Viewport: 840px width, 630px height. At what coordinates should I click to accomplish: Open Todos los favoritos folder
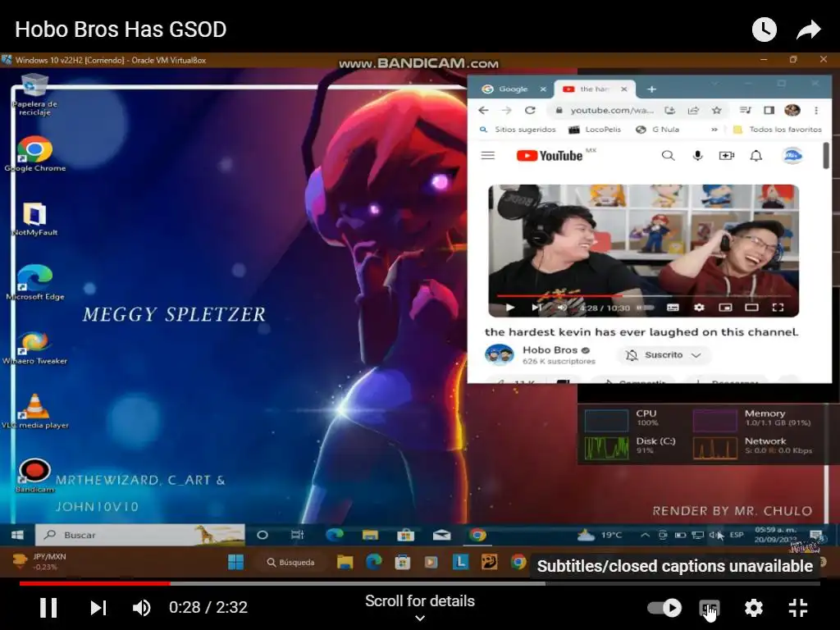(777, 130)
